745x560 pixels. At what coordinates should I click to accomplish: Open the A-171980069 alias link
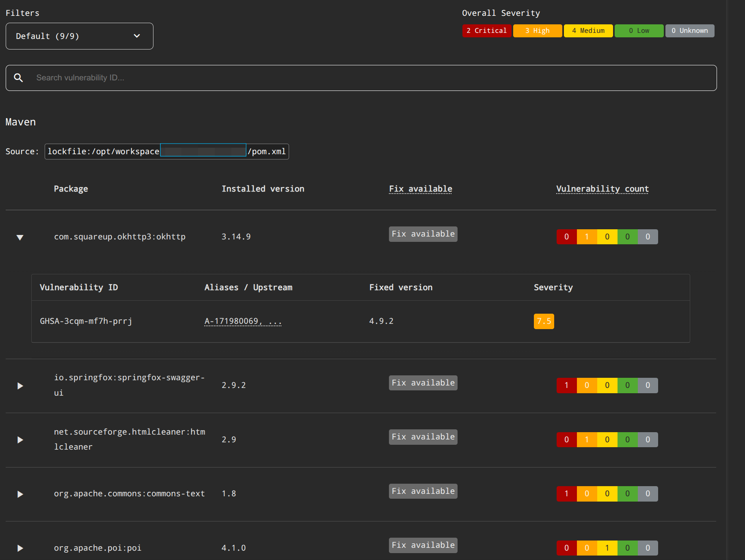click(242, 321)
